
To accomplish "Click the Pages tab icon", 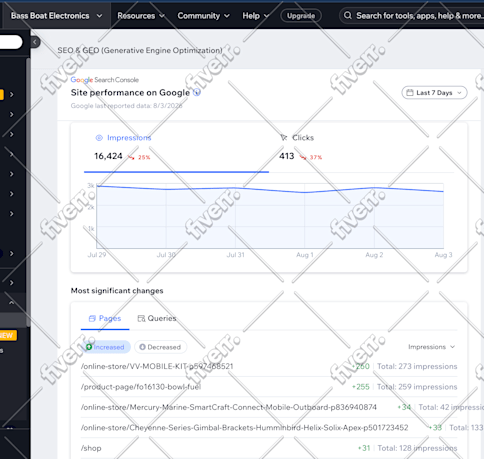I will [92, 318].
